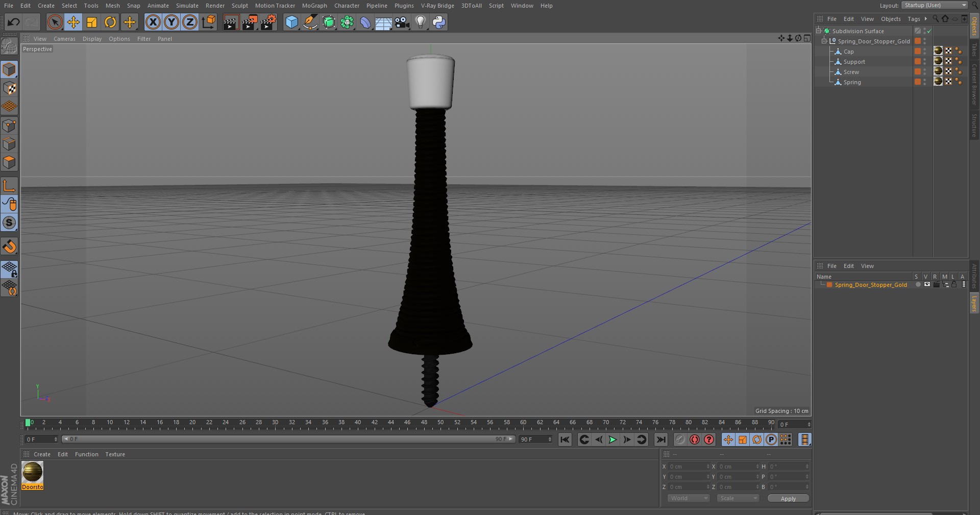Select the Screw object

(x=851, y=72)
